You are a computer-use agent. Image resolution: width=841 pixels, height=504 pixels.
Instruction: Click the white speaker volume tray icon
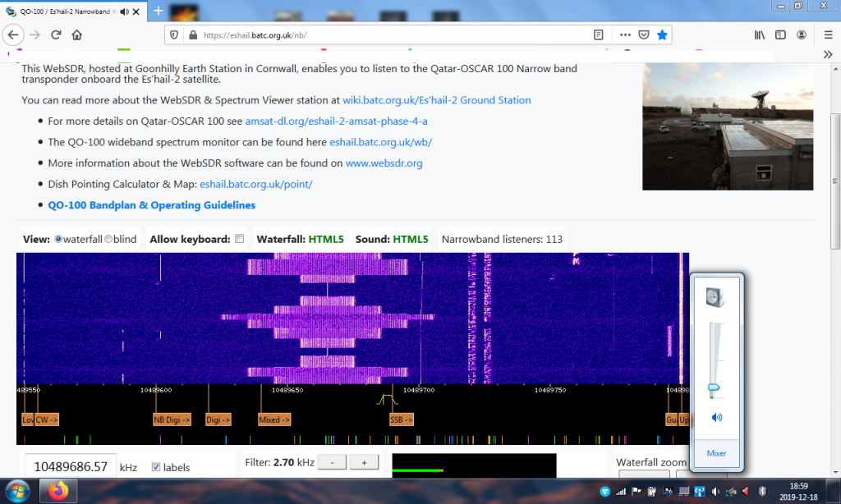pyautogui.click(x=715, y=491)
